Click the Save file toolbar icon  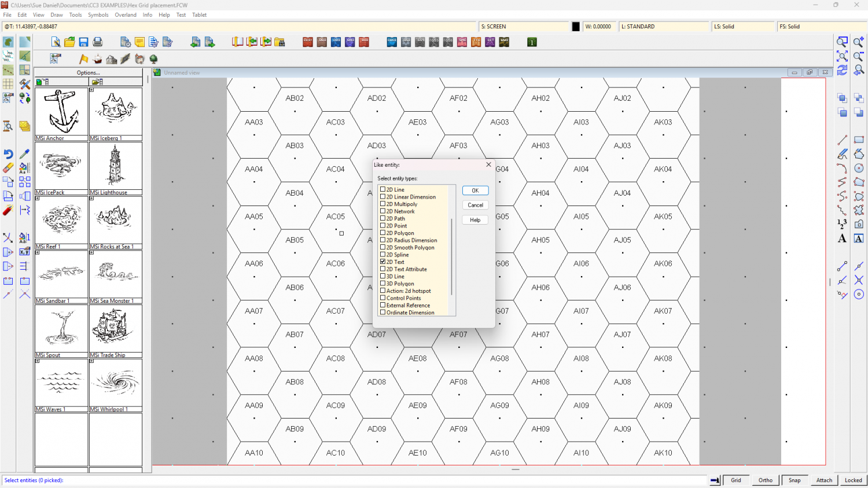pyautogui.click(x=84, y=42)
